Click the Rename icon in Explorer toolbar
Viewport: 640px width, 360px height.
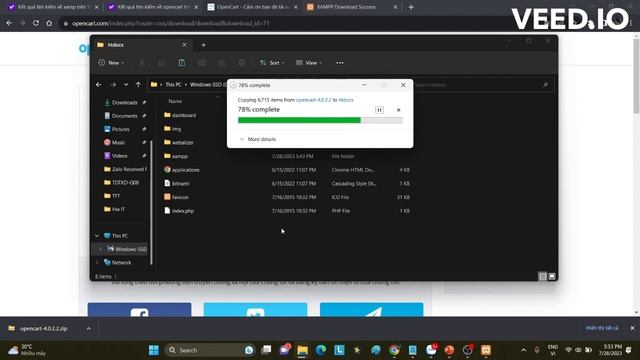[202, 63]
